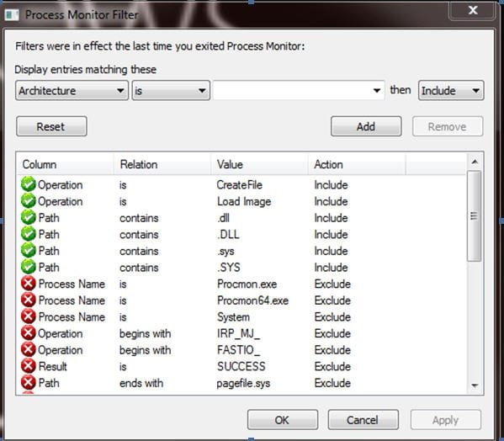
Task: Click the red X icon for System process
Action: tap(29, 316)
